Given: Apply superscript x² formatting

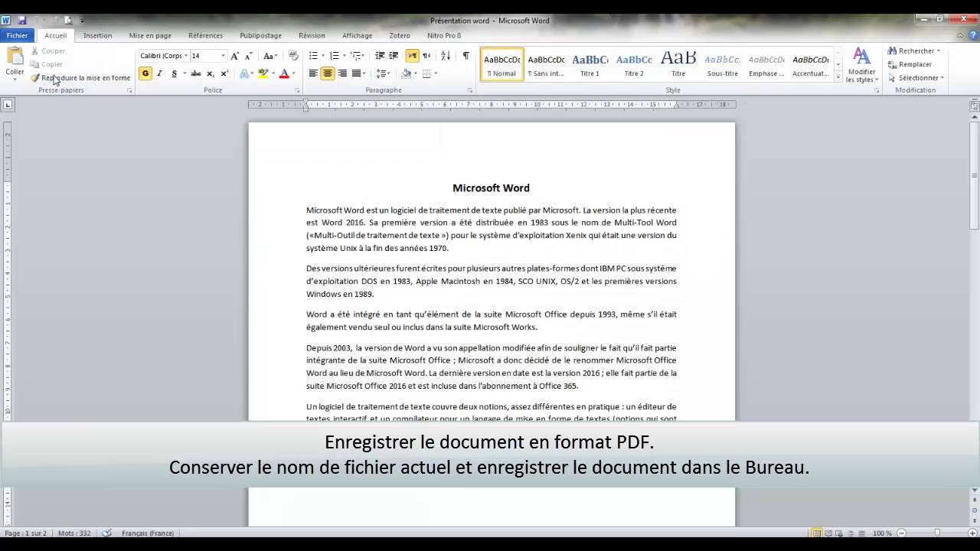Looking at the screenshot, I should tap(224, 73).
